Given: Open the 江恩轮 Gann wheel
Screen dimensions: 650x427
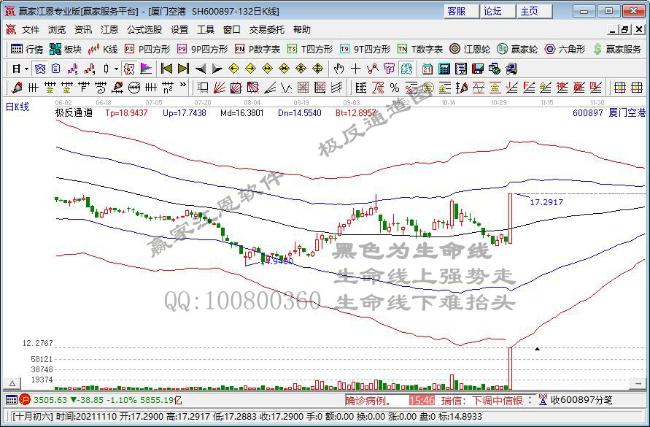Looking at the screenshot, I should click(470, 49).
